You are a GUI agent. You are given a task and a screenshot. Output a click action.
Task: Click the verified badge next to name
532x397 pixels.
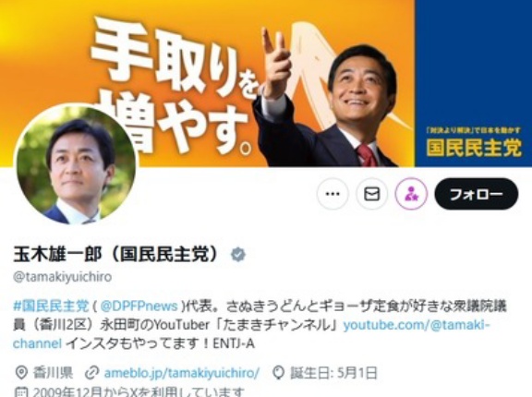click(238, 255)
